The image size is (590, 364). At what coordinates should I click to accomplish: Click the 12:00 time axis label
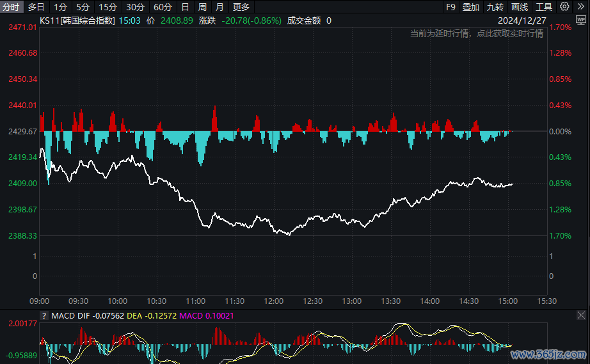coord(273,301)
